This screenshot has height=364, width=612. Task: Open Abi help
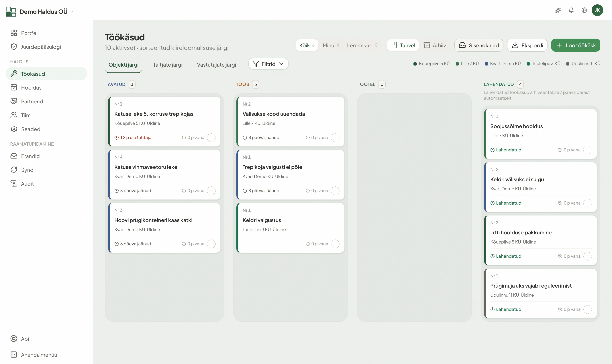coord(46,339)
